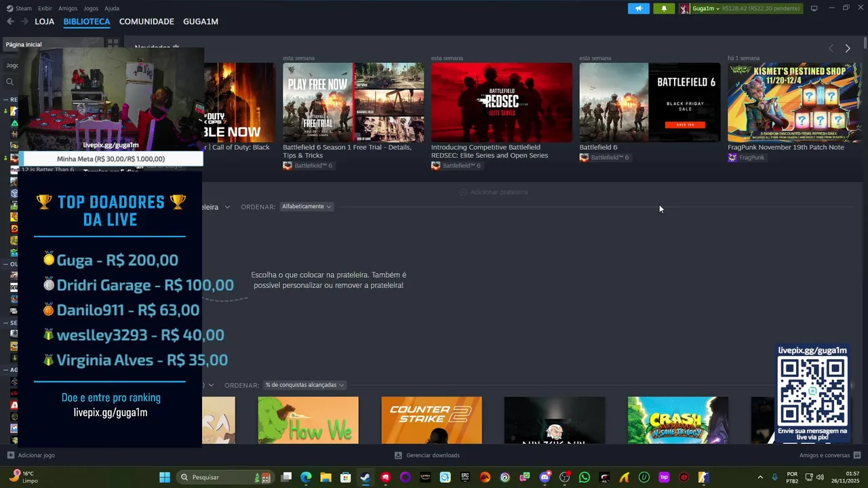Expand the shelf name chevron beside ORDENAR
Screen dimensions: 868x488
(227, 207)
